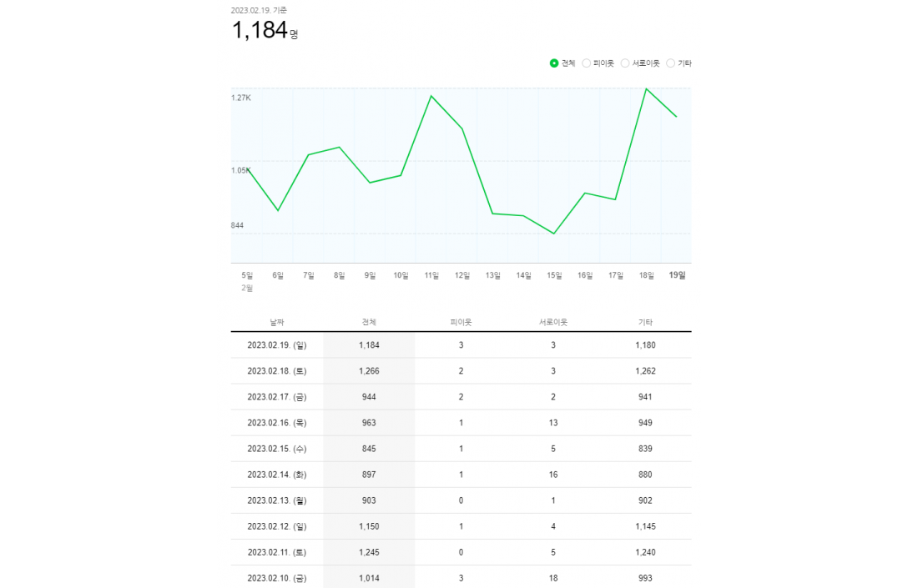Click the 1,266 total value for 02.18
The width and height of the screenshot is (918, 588).
point(369,371)
